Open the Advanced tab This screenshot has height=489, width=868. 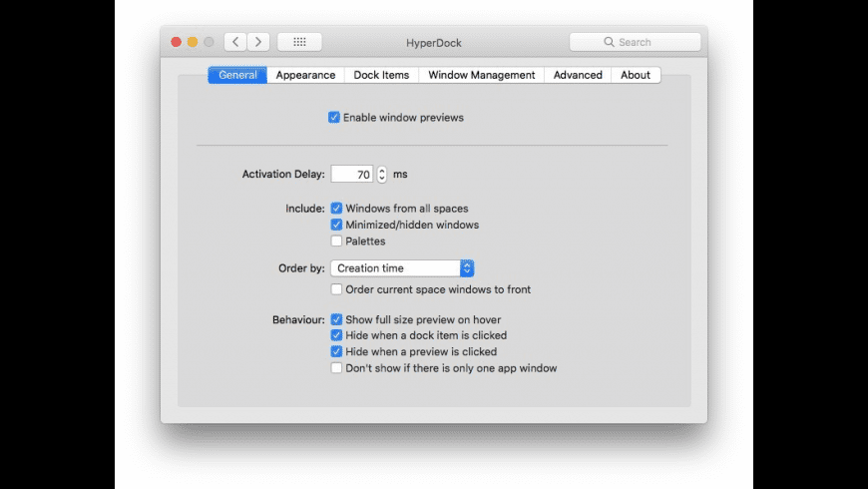(x=578, y=75)
